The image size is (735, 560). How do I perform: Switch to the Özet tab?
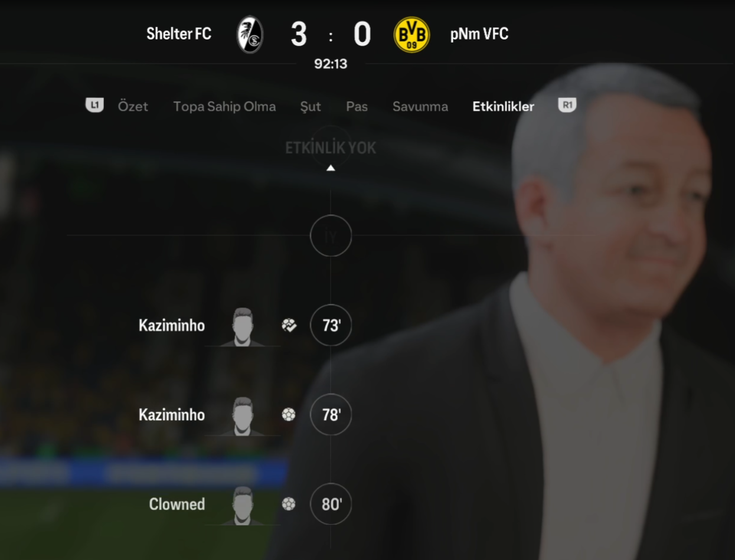pyautogui.click(x=133, y=107)
